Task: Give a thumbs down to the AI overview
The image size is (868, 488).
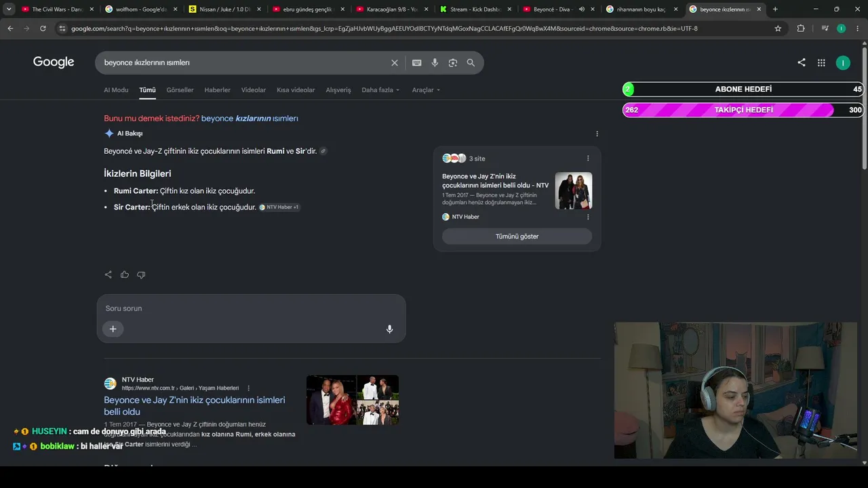Action: click(x=141, y=274)
